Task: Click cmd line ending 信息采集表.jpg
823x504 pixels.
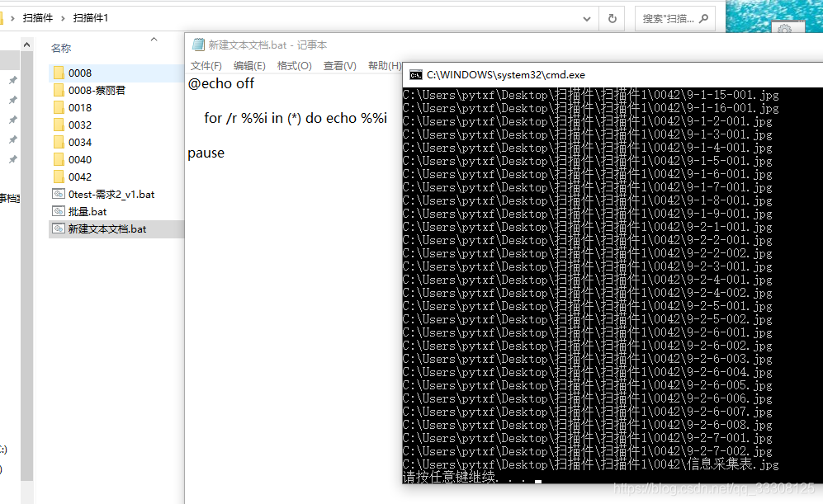Action: coord(590,464)
